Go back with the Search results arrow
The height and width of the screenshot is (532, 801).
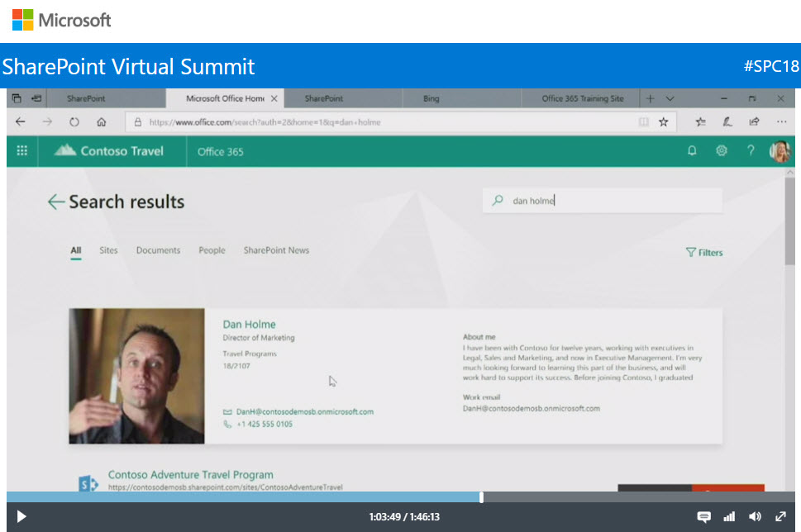click(x=55, y=202)
